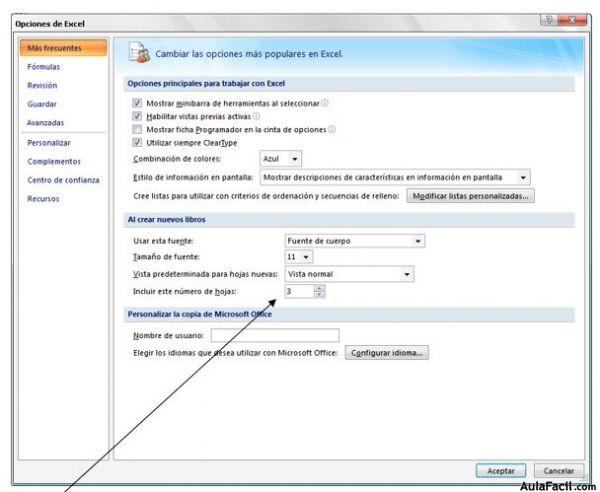600x492 pixels.
Task: Click the Nombre de usuario text field
Action: click(275, 335)
